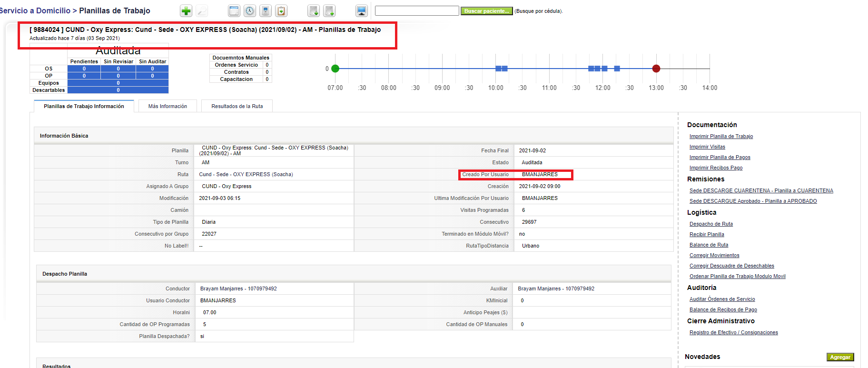Click the Modificación value 2021-09-03 06:15

tap(219, 198)
